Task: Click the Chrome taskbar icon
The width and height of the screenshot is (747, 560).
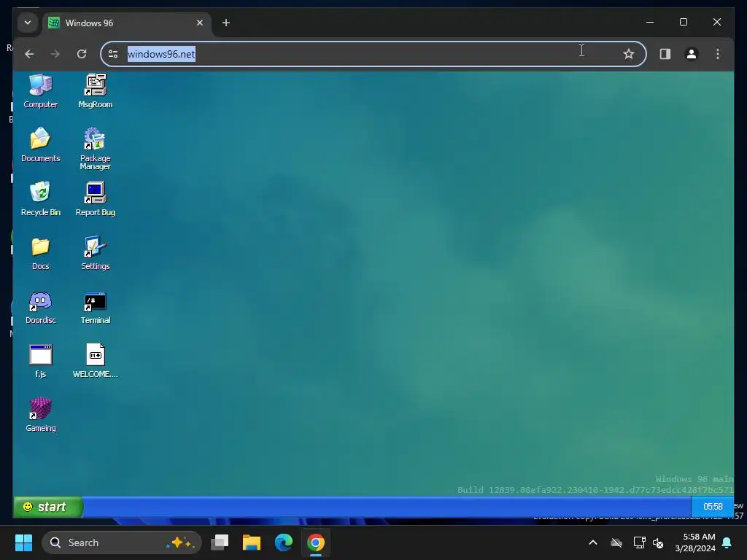Action: click(x=315, y=542)
